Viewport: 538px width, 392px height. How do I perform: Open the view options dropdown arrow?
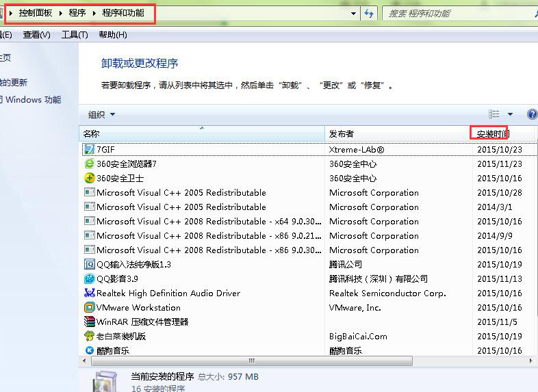pos(510,114)
